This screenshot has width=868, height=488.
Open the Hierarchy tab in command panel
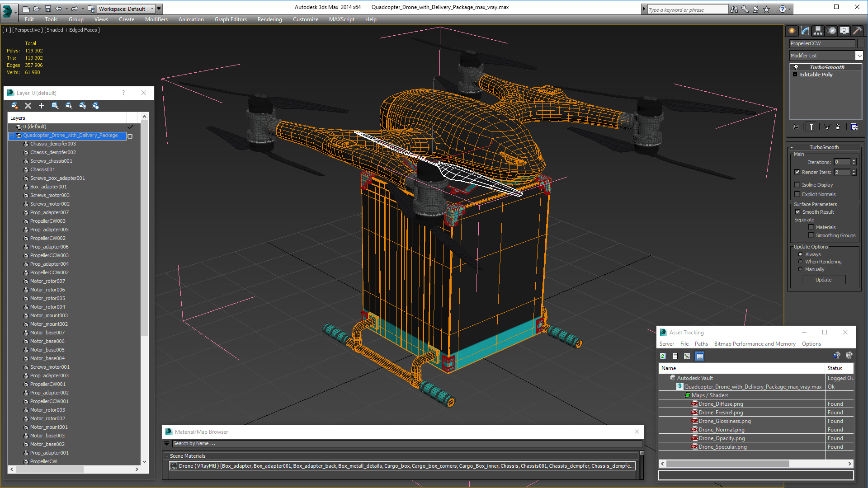pos(818,31)
